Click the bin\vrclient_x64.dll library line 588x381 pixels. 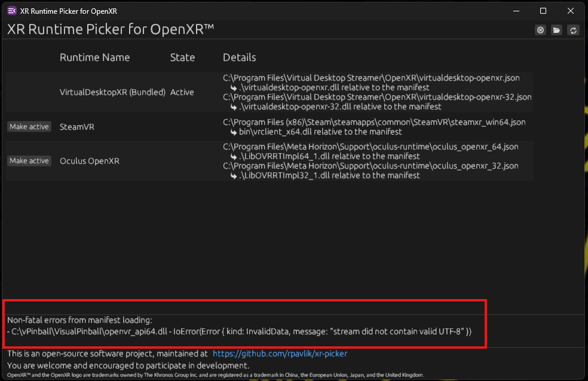pyautogui.click(x=317, y=132)
